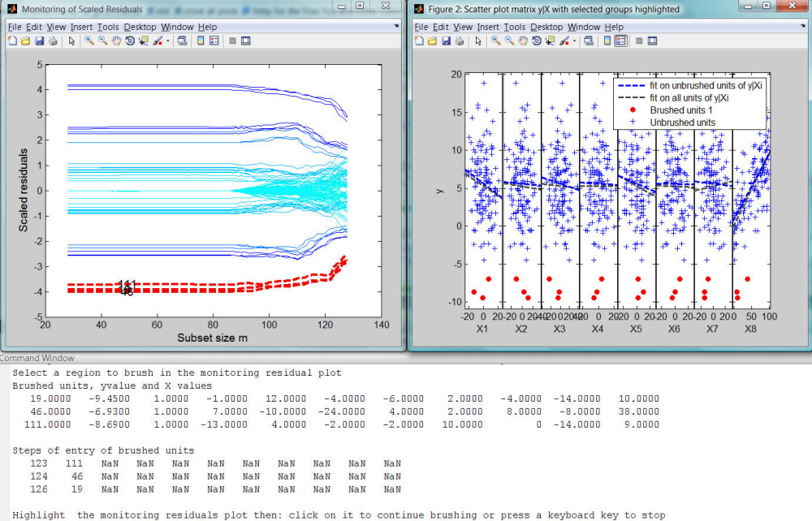Click Zoom Out tool in Figure 2
Image resolution: width=812 pixels, height=521 pixels.
[x=509, y=41]
